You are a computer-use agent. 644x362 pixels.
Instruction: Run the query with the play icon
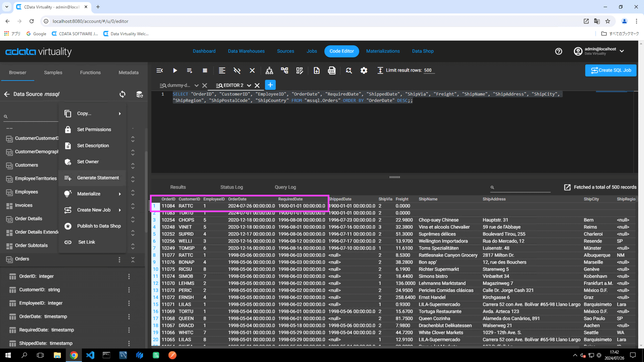pyautogui.click(x=175, y=70)
